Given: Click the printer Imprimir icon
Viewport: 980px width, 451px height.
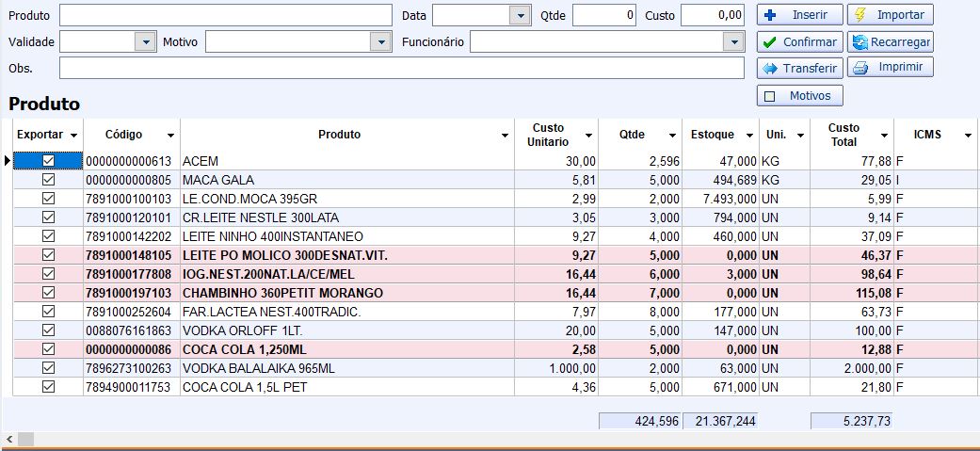Looking at the screenshot, I should pyautogui.click(x=859, y=68).
